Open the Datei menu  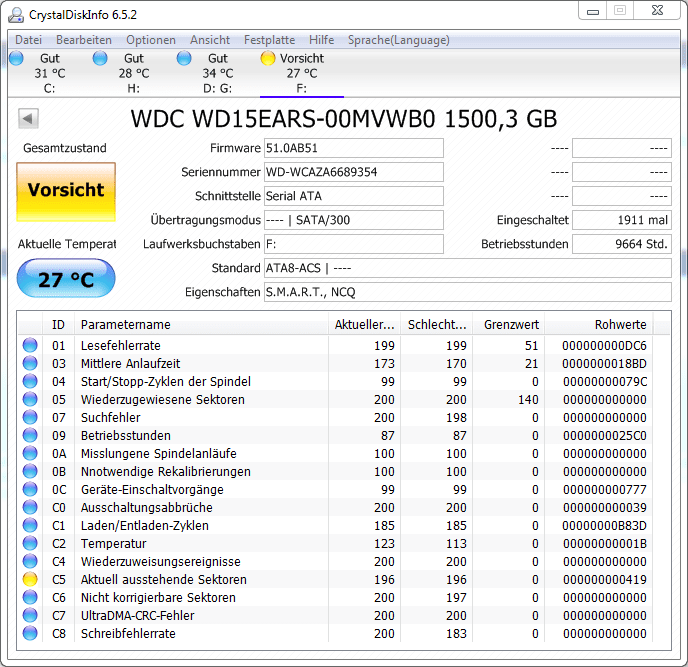pyautogui.click(x=28, y=40)
